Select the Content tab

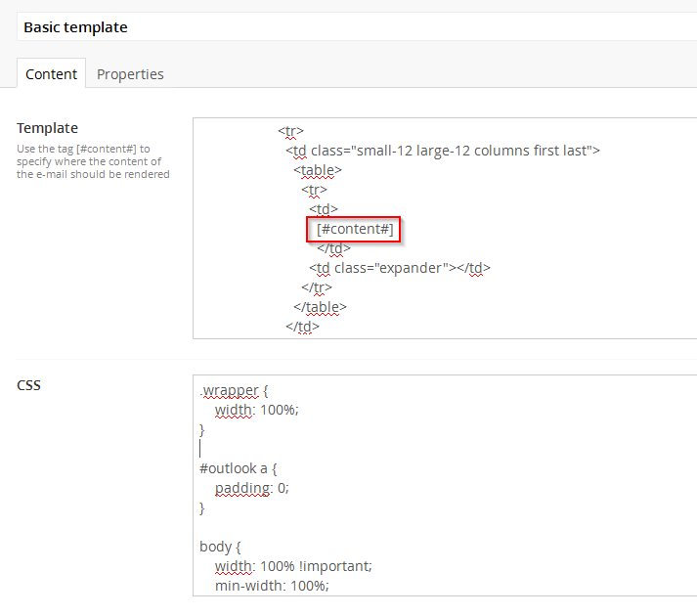52,74
